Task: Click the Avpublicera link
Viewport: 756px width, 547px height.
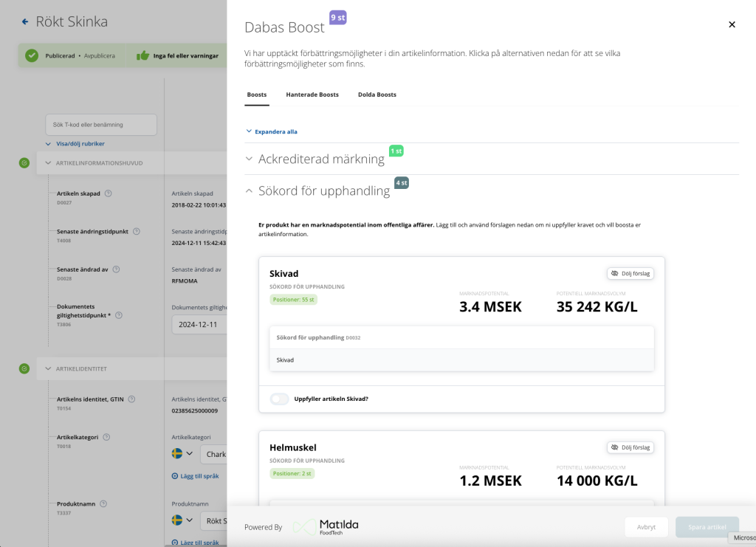Action: (x=100, y=56)
